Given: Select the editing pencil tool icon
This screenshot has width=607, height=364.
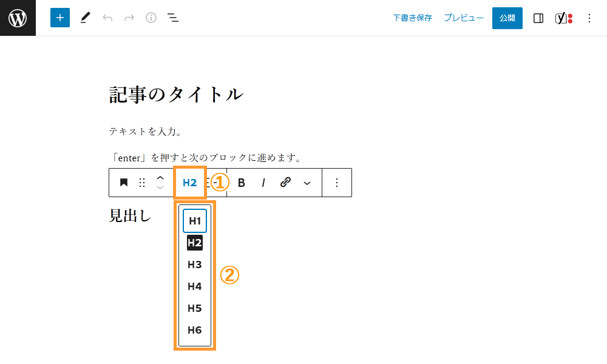Looking at the screenshot, I should click(85, 18).
